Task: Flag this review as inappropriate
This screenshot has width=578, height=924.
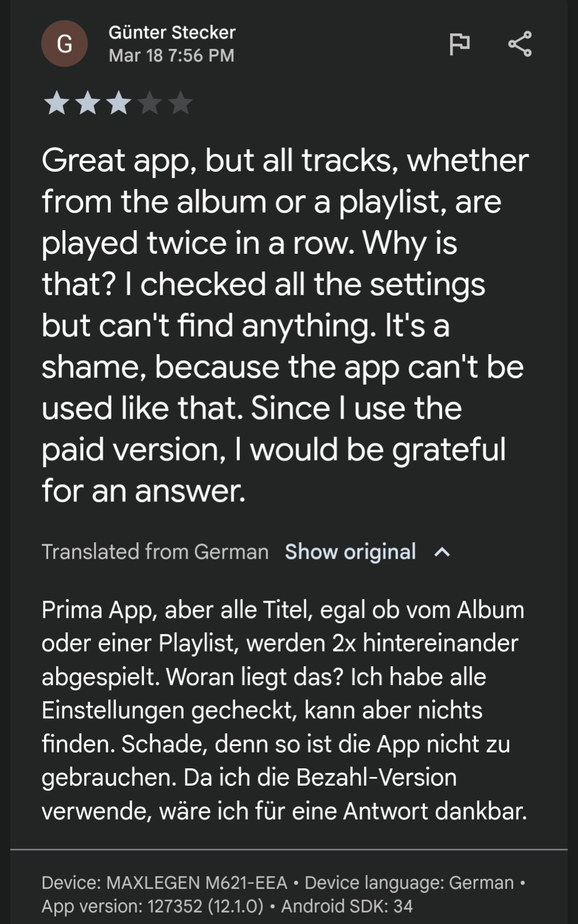Action: click(459, 44)
